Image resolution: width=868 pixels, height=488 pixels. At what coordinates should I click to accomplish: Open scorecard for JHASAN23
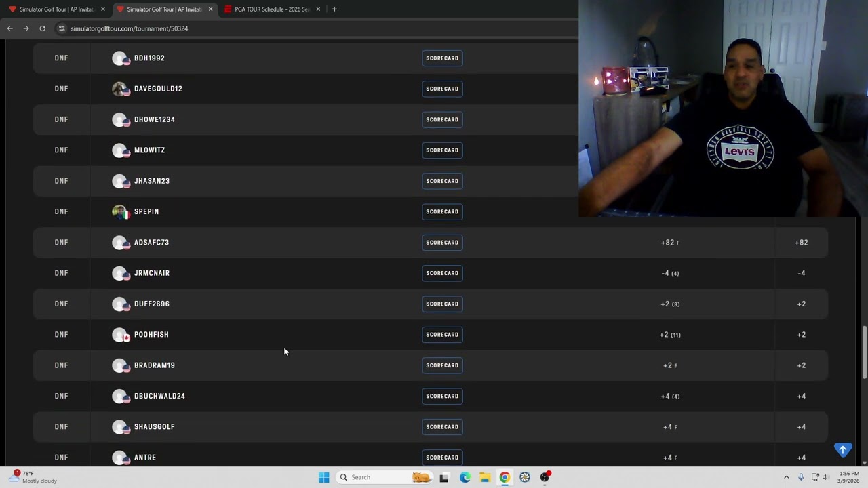pyautogui.click(x=442, y=181)
